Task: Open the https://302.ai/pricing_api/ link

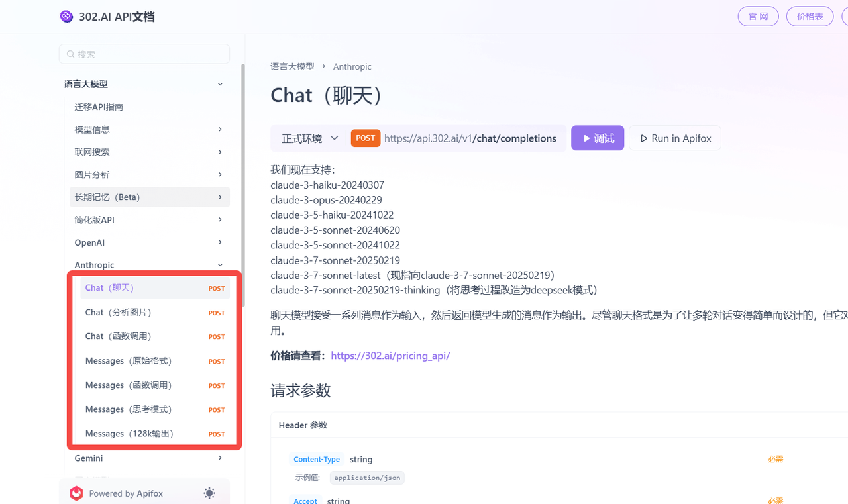Action: coord(390,356)
